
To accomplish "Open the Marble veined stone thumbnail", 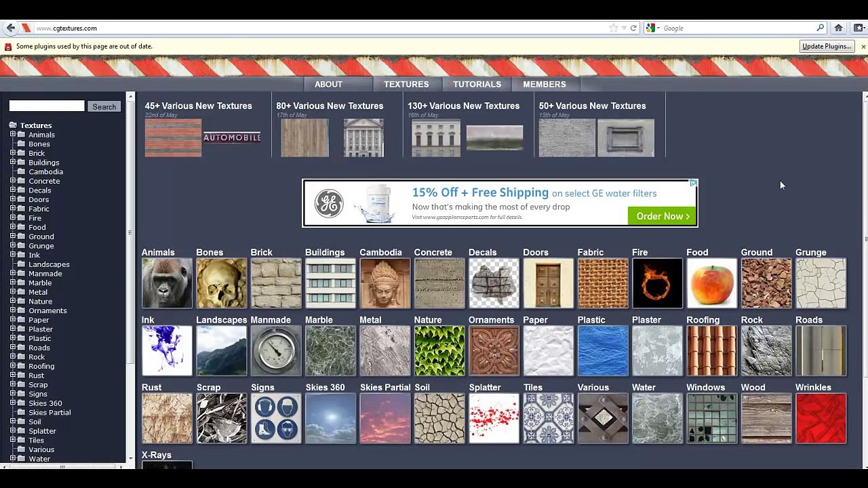I will pyautogui.click(x=330, y=350).
